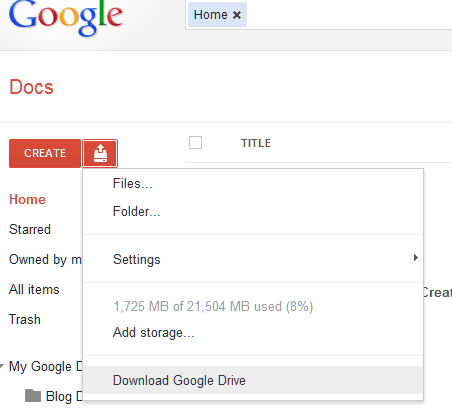
Task: Click the Docs heading link
Action: click(x=31, y=87)
